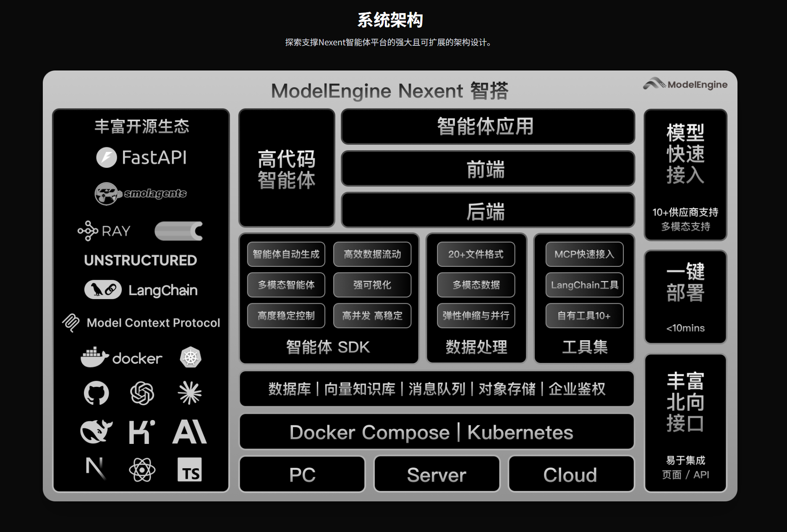Click the Cloud deployment block

(x=571, y=474)
